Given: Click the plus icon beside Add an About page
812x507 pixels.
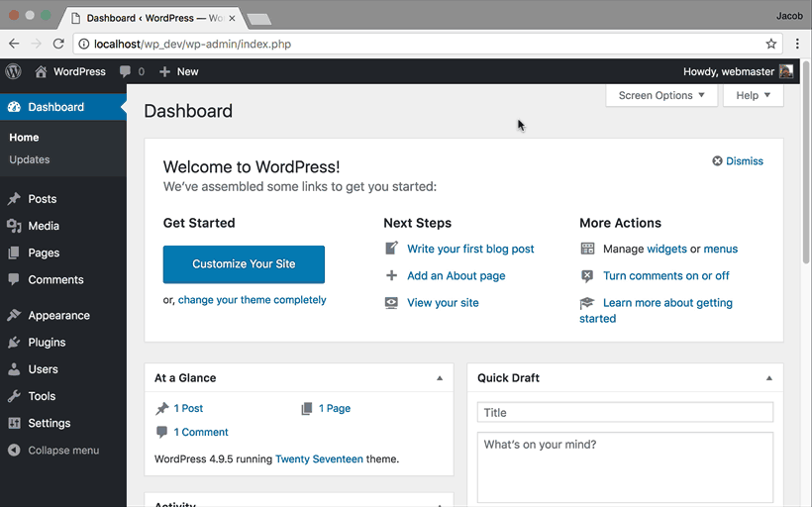Looking at the screenshot, I should (391, 275).
